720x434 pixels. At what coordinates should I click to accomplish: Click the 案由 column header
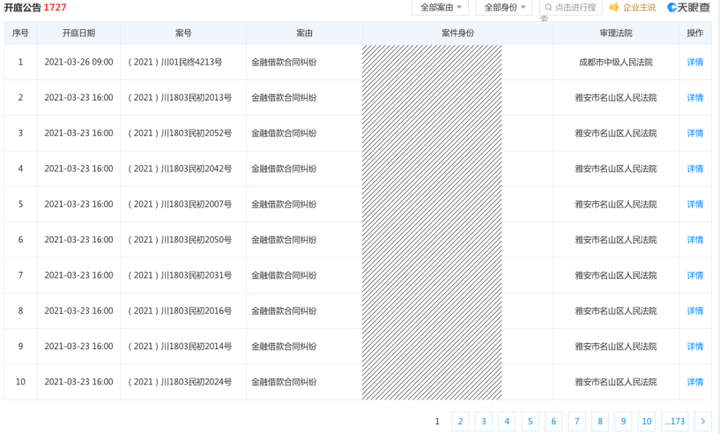[x=304, y=33]
